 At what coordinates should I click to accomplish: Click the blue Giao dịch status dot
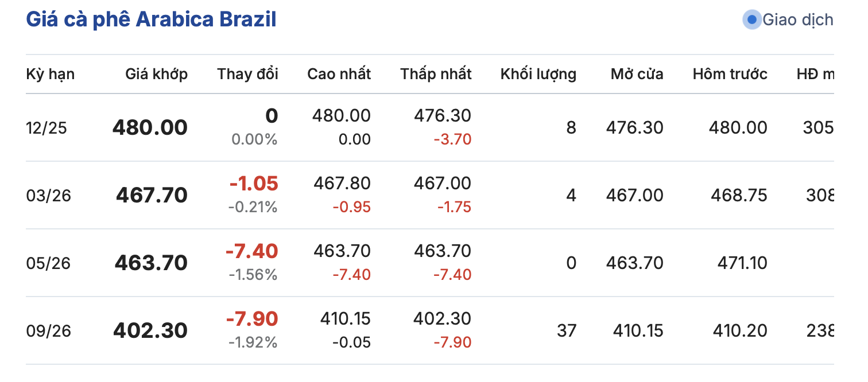coord(752,20)
